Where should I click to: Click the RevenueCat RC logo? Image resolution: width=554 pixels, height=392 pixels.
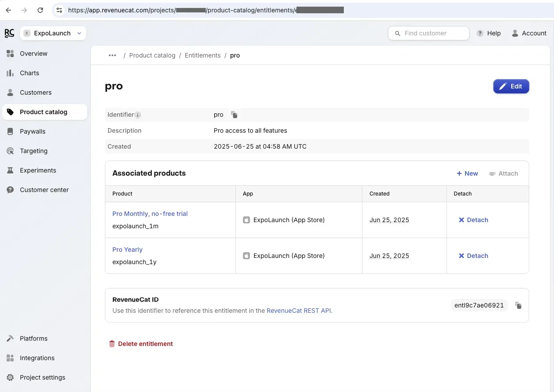point(9,33)
